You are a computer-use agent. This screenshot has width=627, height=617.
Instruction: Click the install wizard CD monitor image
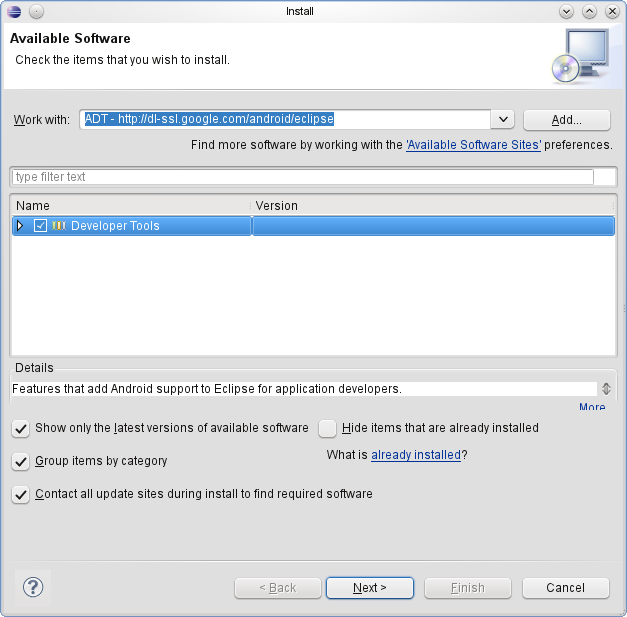tap(579, 56)
